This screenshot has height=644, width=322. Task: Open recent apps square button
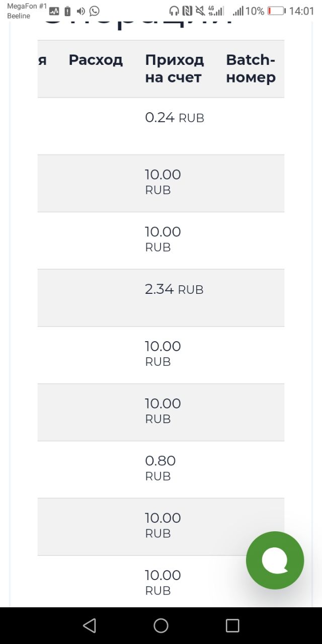point(232,625)
